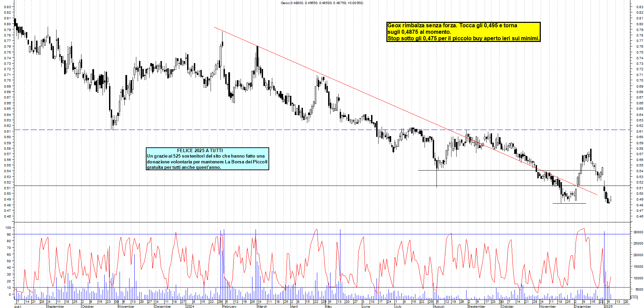Click the '2024' year label on the time axis
Image resolution: width=644 pixels, height=308 pixels.
pyautogui.click(x=190, y=306)
